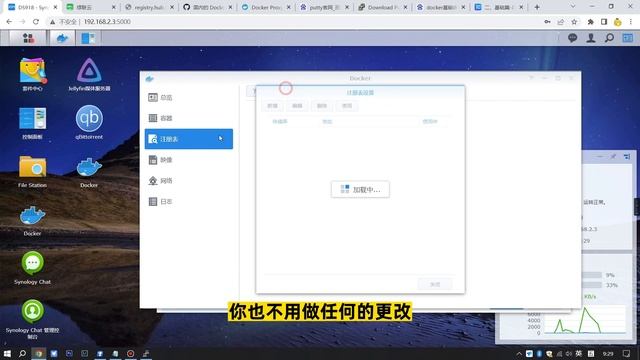640x360 pixels.
Task: Click 删除 (Delete) in registry settings dialog
Action: [x=322, y=106]
